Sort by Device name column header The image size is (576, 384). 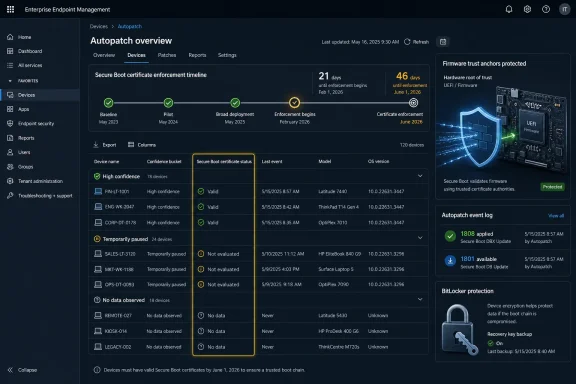click(107, 161)
